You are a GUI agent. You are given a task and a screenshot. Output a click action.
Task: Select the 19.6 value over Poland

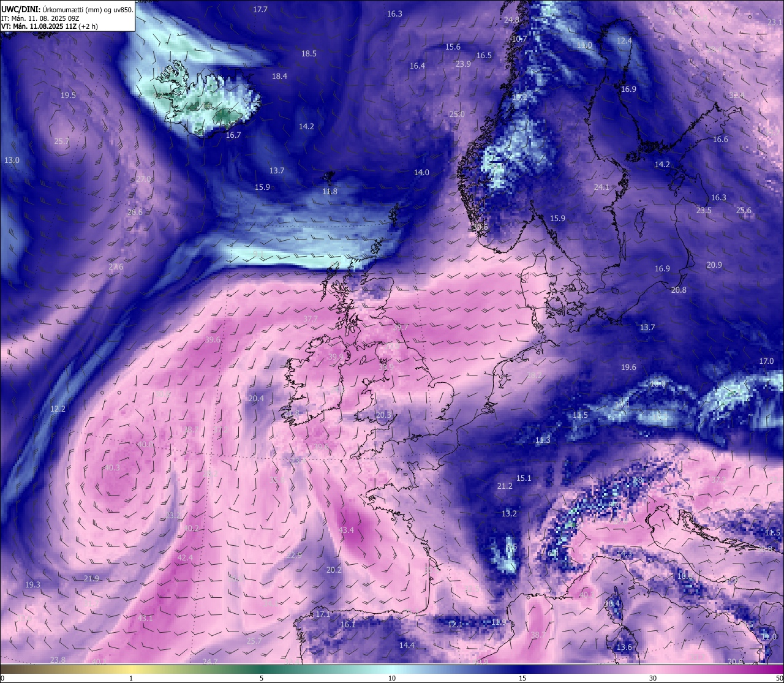tap(628, 367)
